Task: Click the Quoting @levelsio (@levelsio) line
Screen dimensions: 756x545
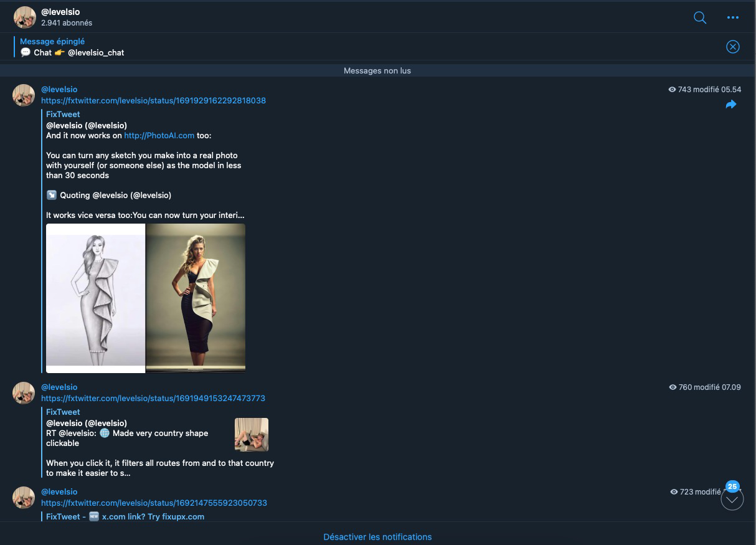Action: 108,195
